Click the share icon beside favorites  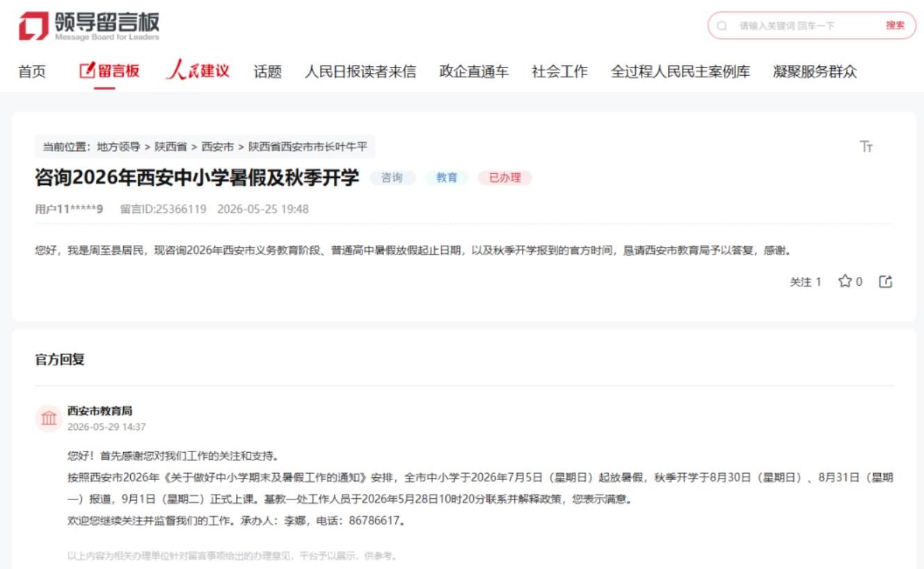[x=886, y=281]
